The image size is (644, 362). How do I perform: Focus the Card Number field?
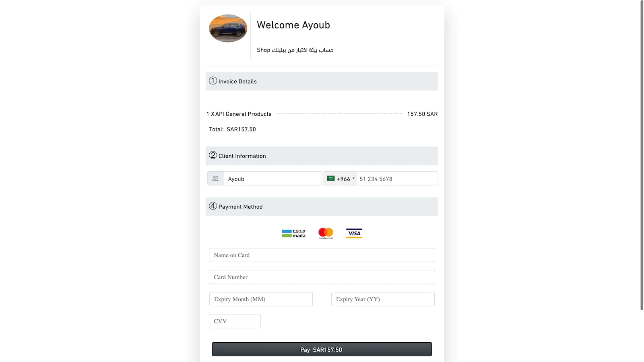(x=322, y=277)
